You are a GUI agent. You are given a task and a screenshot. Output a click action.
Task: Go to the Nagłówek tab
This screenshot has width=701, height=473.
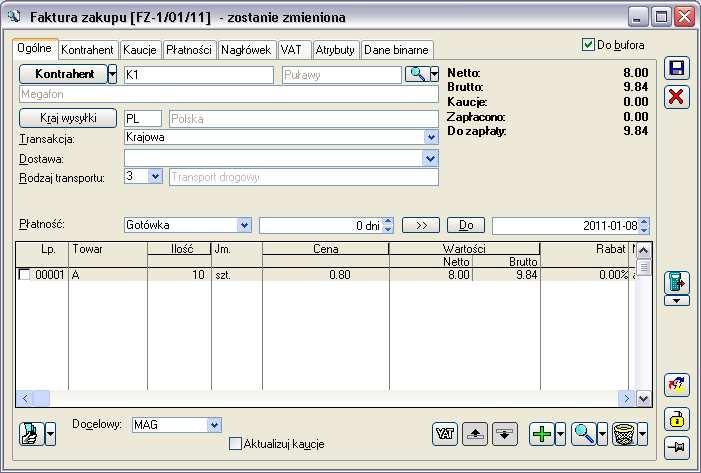[246, 50]
